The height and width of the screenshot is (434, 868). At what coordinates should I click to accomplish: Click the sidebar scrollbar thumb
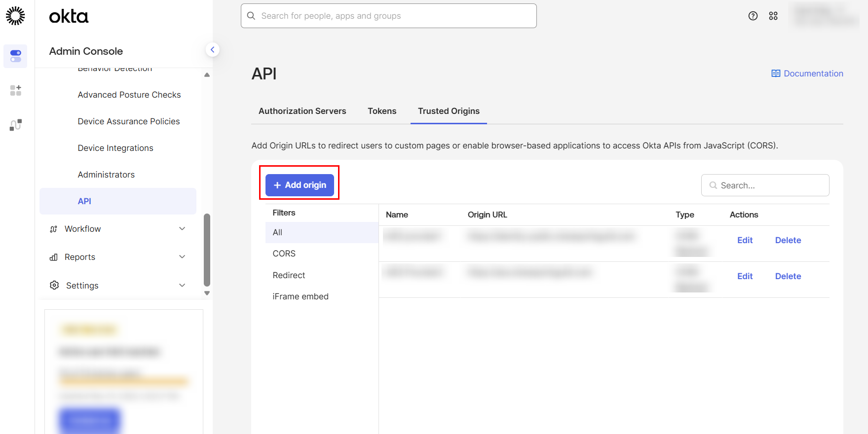(x=207, y=250)
